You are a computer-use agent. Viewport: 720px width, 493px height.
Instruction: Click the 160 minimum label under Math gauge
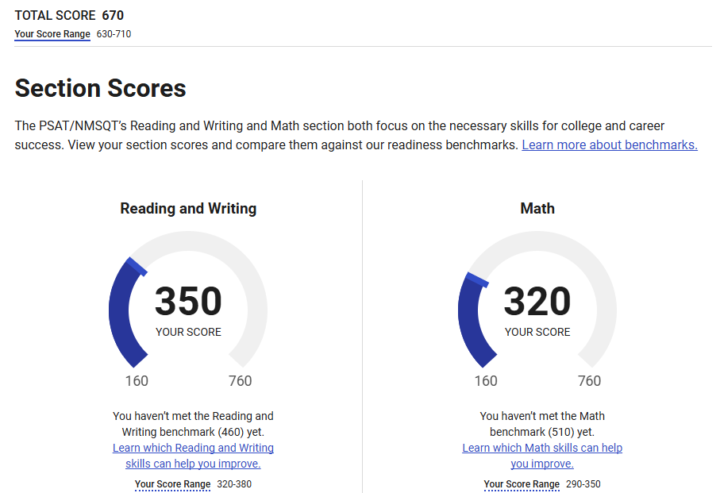tap(486, 381)
